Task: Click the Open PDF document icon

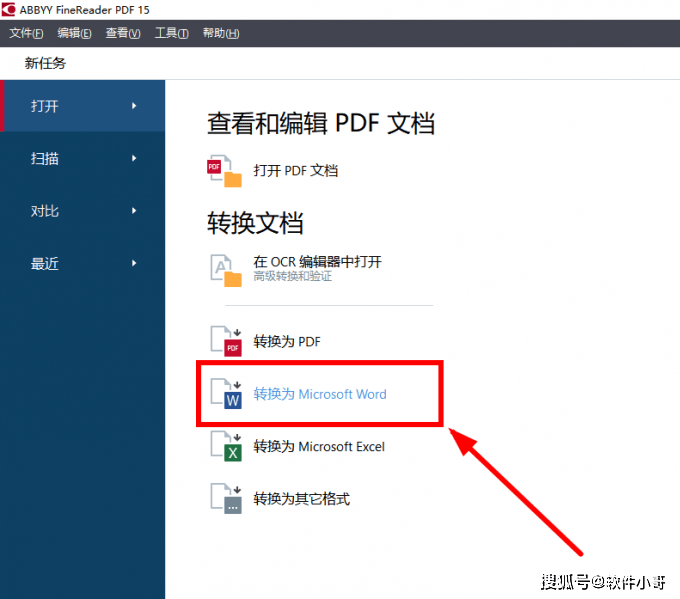Action: coord(224,171)
